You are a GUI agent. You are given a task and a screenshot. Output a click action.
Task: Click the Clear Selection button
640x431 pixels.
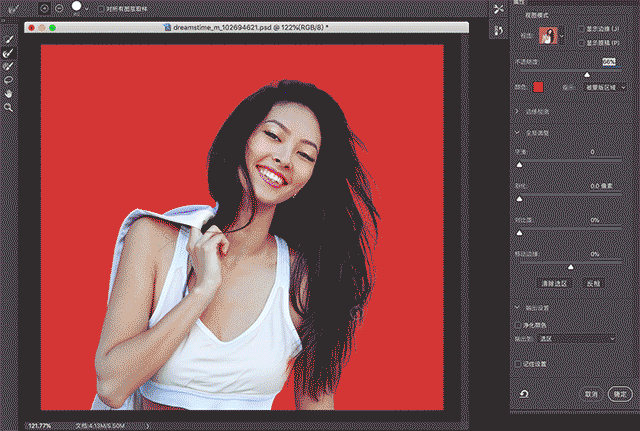pos(553,284)
